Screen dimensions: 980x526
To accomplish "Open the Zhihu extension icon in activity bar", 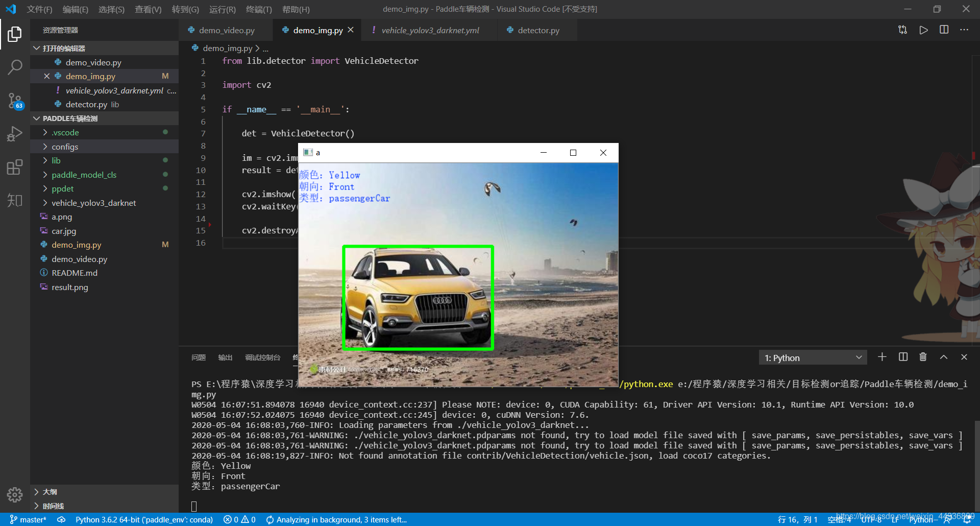I will 15,200.
